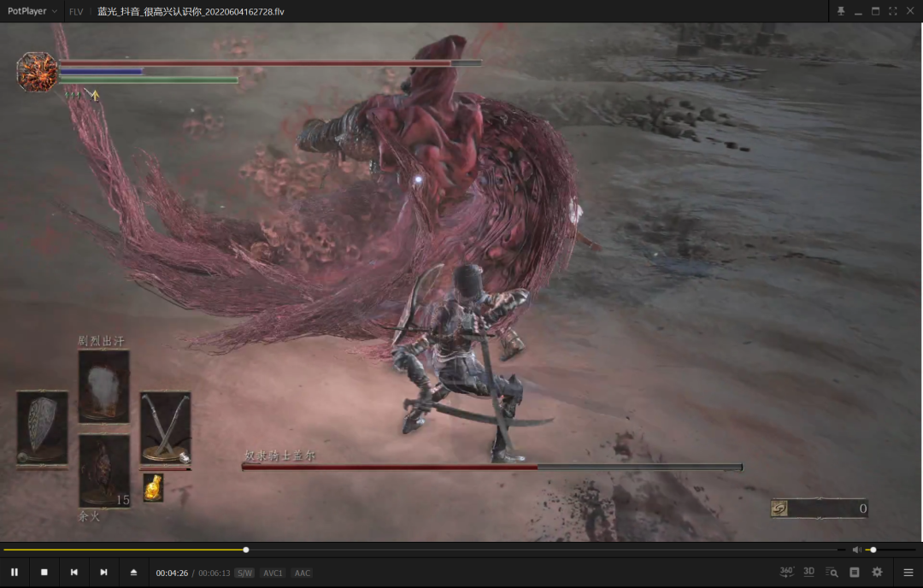Open the playlist search icon
This screenshot has width=923, height=588.
click(832, 572)
